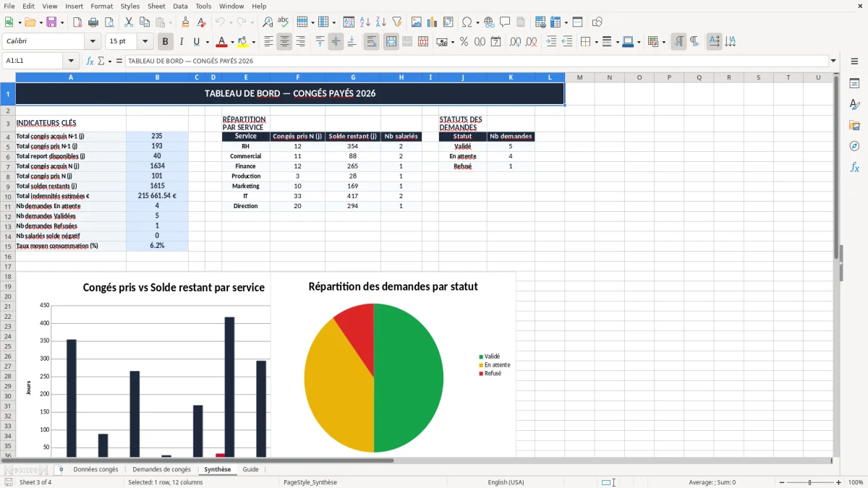
Task: Click column header M
Action: [579, 77]
